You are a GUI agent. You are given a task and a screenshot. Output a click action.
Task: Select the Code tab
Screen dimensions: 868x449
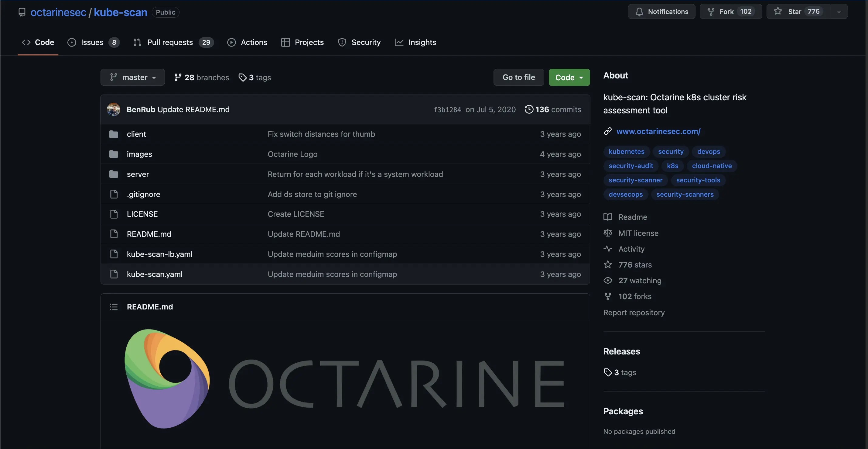click(x=38, y=42)
